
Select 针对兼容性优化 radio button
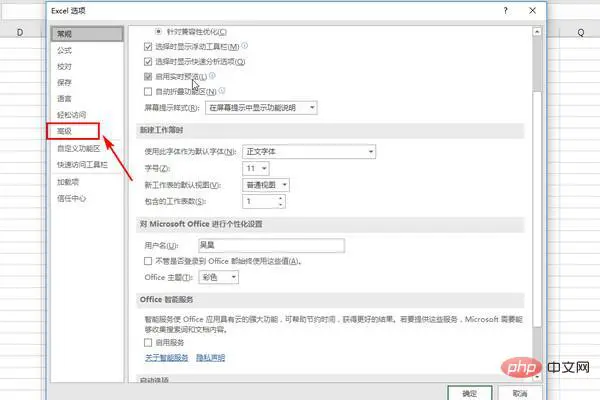click(158, 31)
